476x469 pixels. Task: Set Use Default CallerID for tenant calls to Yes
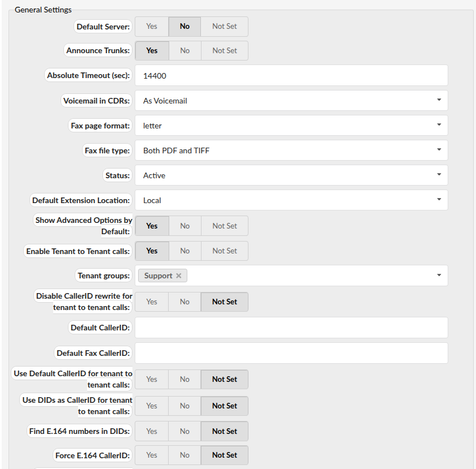152,379
